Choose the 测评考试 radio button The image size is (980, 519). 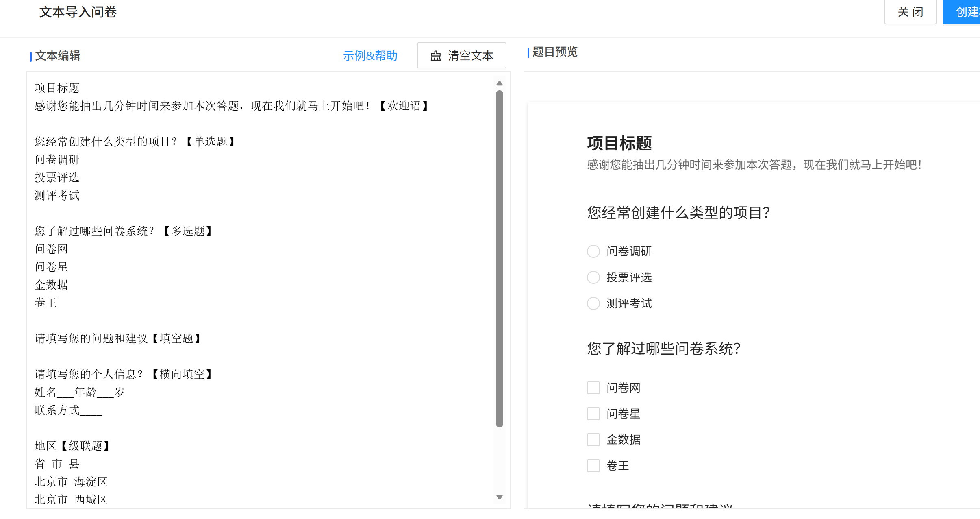593,303
